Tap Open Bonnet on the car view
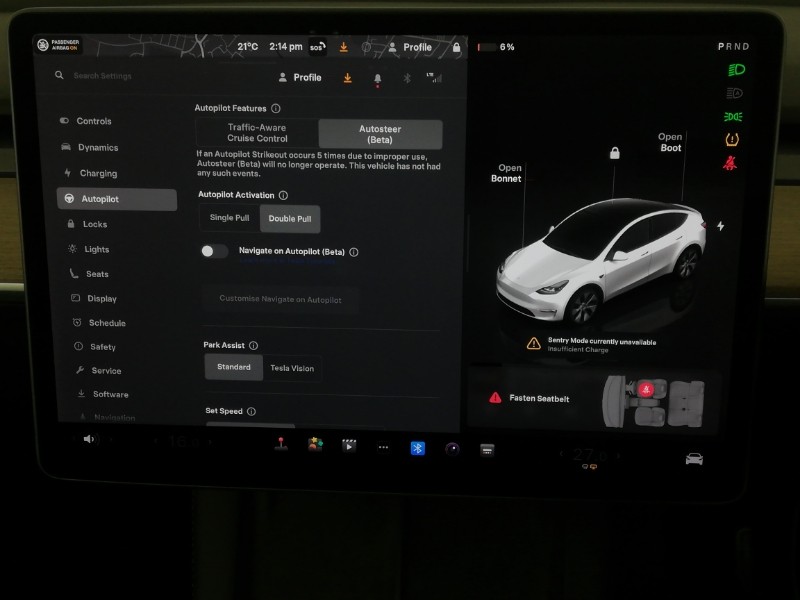Screen dimensions: 800x600 (506, 173)
